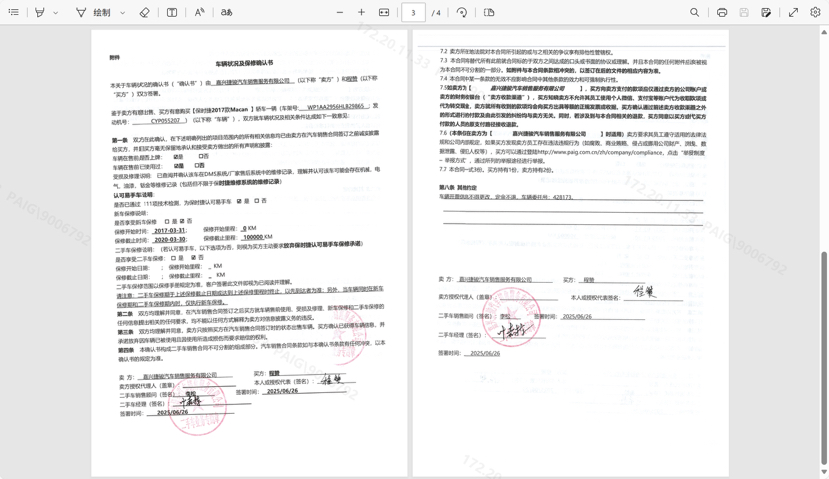Expand the highlighter options dropdown arrow

point(56,13)
